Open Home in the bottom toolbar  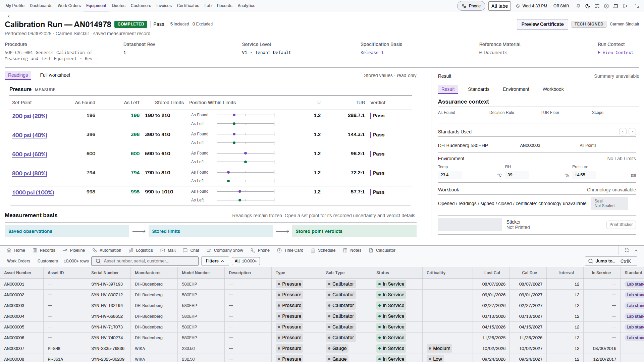(x=16, y=250)
